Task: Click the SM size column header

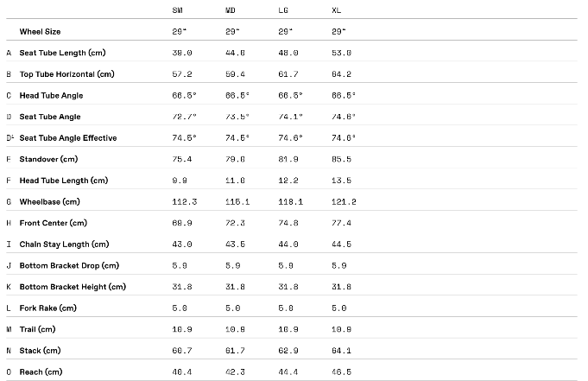Action: point(178,10)
